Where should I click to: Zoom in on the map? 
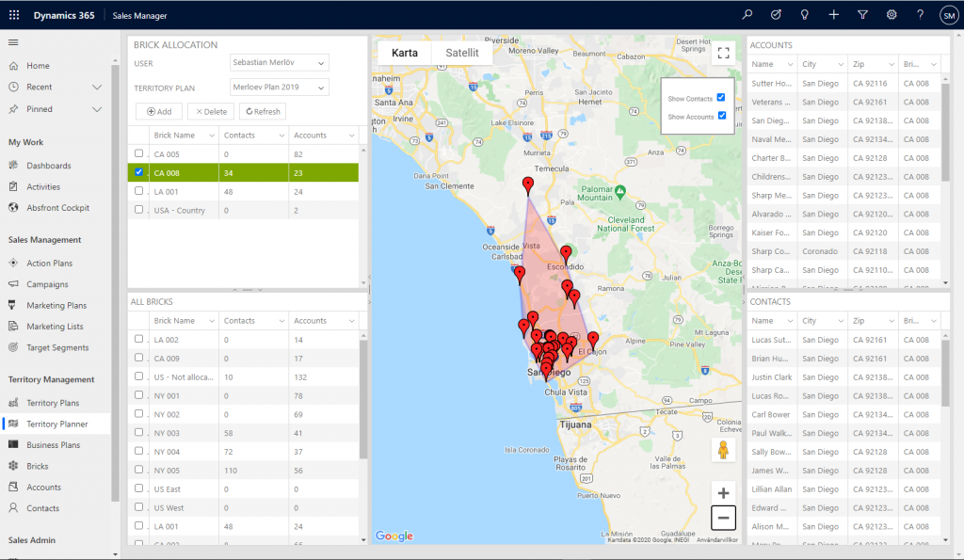click(723, 493)
